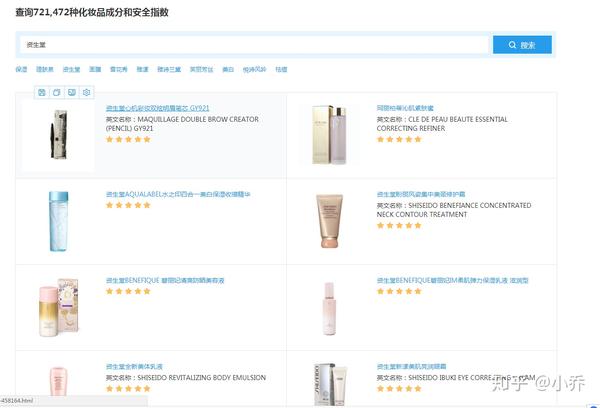Select the 资生堂 tag below the search bar
This screenshot has height=408, width=600.
(72, 69)
